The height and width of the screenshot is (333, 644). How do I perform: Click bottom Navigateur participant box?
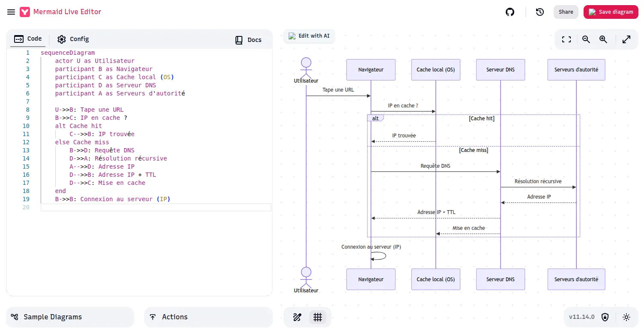point(371,279)
